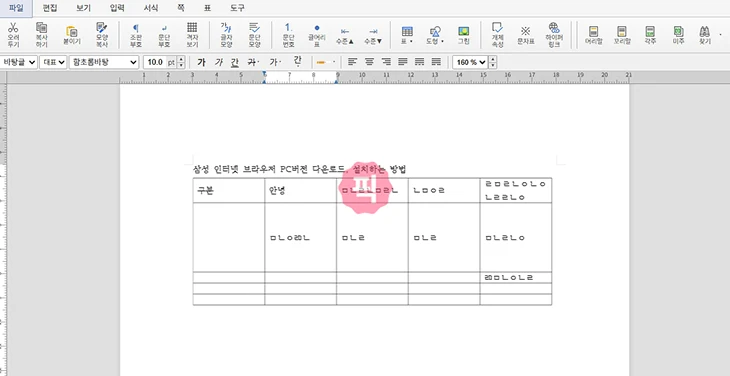Add a header with 머리말 icon
The height and width of the screenshot is (376, 730).
click(x=594, y=34)
